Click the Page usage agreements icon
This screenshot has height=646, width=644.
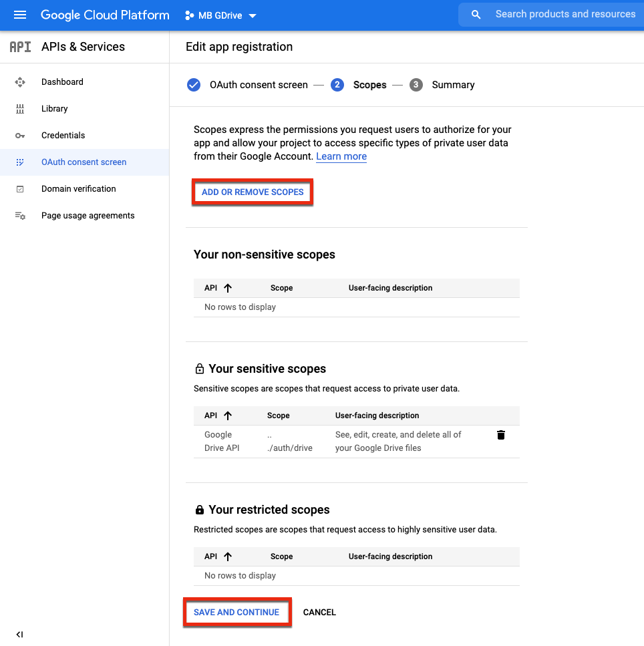20,216
